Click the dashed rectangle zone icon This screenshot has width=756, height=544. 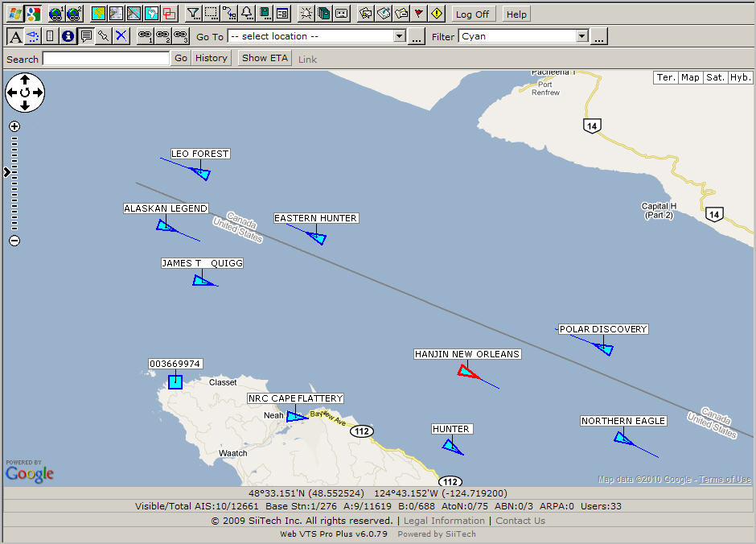click(212, 14)
